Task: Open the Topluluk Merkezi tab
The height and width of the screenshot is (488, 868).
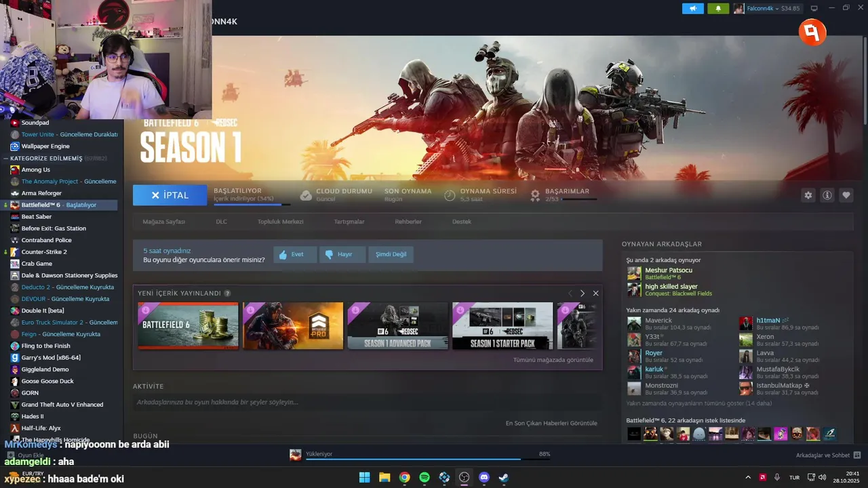Action: tap(280, 222)
